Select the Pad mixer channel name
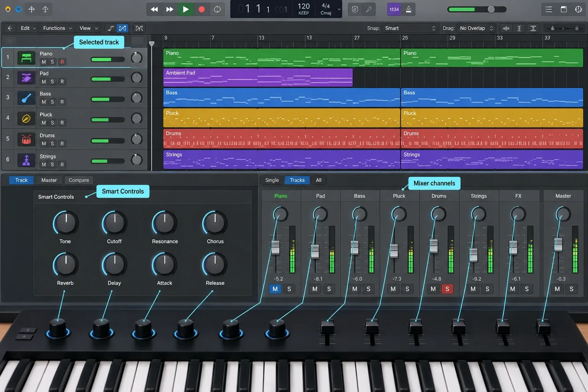The image size is (588, 392). 320,196
